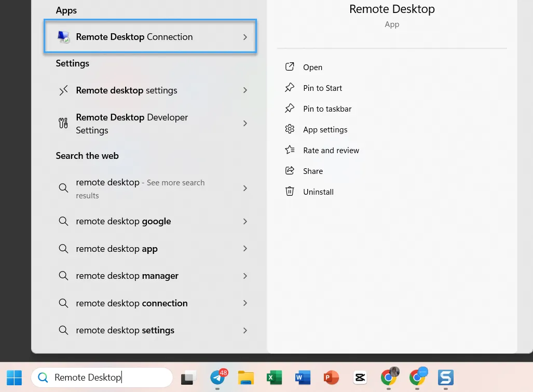Click search icon beside 'remote desktop google'
The height and width of the screenshot is (392, 533).
point(63,221)
